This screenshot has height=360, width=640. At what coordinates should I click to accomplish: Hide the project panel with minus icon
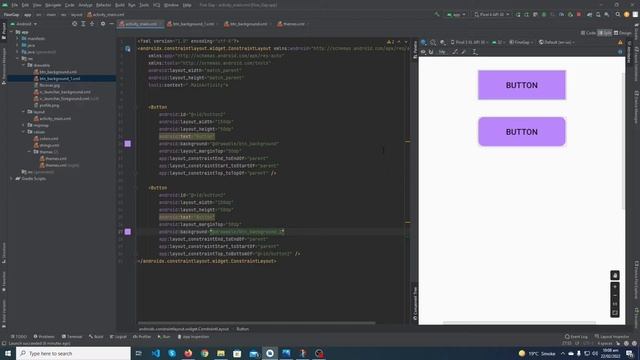coord(111,24)
